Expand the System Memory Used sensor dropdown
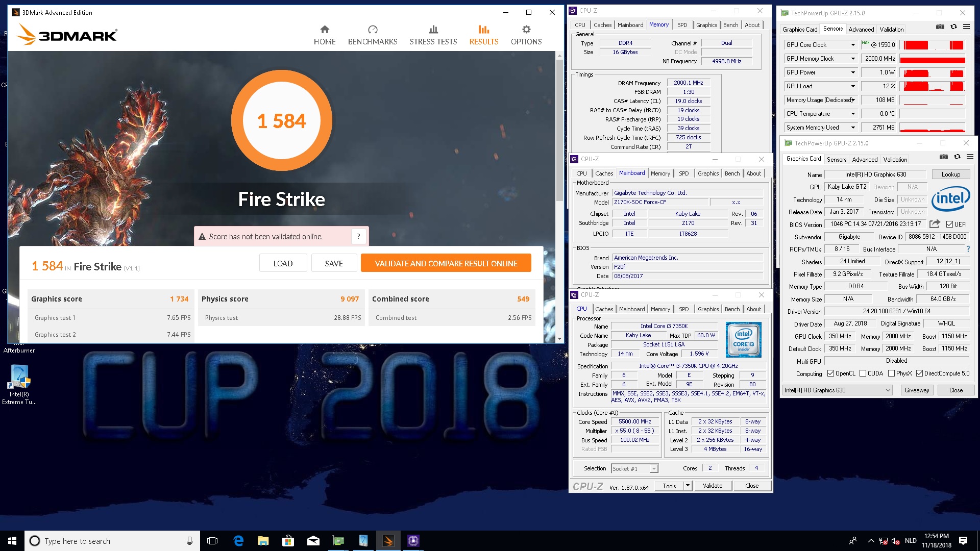Viewport: 980px width, 551px height. (x=853, y=128)
